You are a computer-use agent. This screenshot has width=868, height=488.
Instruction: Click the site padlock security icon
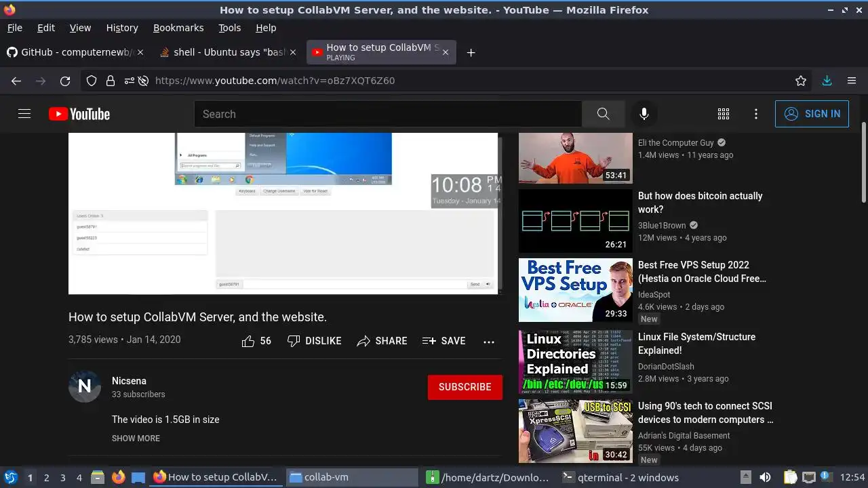pyautogui.click(x=111, y=81)
